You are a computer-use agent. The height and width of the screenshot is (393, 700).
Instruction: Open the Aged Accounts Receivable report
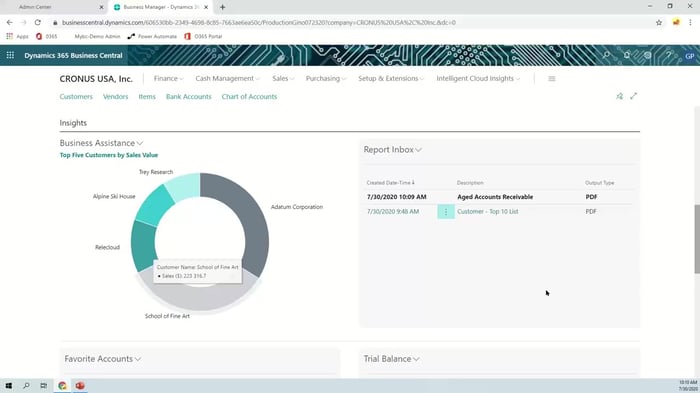pos(495,197)
